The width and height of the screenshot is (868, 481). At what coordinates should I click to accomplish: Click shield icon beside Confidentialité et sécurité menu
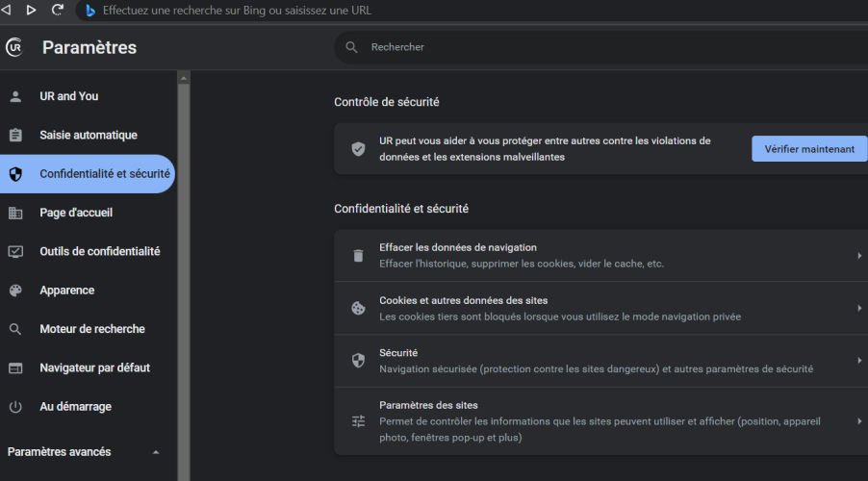tap(15, 174)
